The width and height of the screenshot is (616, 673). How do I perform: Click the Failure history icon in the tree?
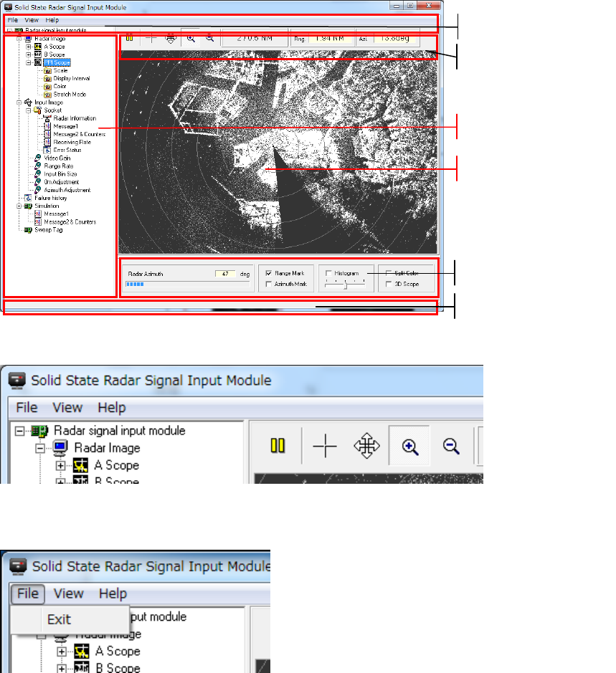point(29,198)
